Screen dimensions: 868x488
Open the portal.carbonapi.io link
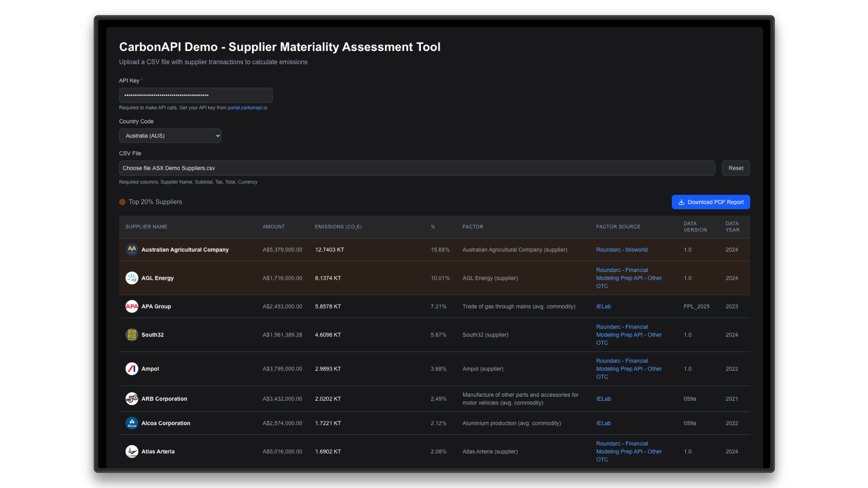pos(247,108)
